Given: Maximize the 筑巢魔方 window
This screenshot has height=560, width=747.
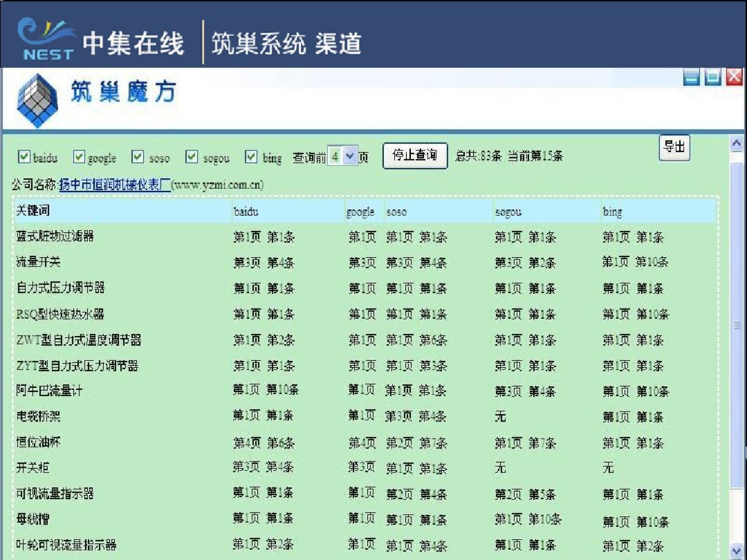Looking at the screenshot, I should 713,77.
